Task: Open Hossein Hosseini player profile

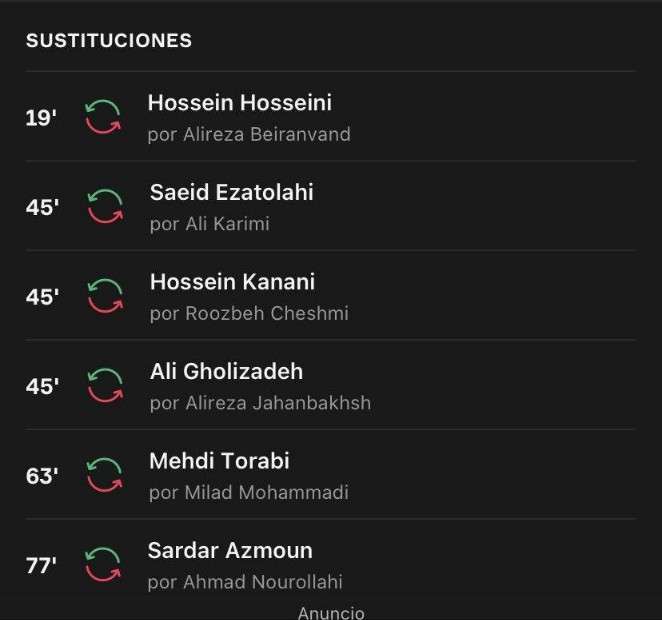Action: coord(239,102)
